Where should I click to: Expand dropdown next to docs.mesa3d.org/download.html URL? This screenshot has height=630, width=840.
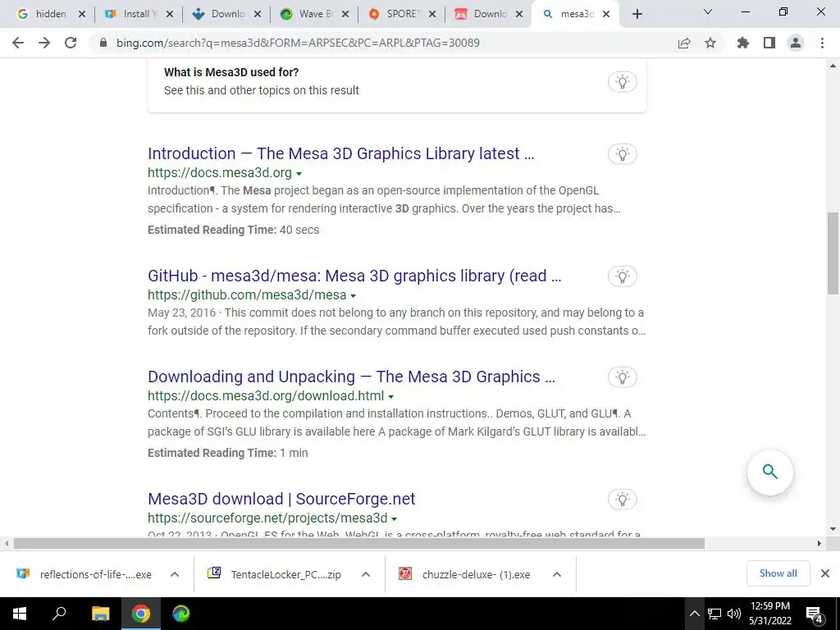pyautogui.click(x=391, y=397)
